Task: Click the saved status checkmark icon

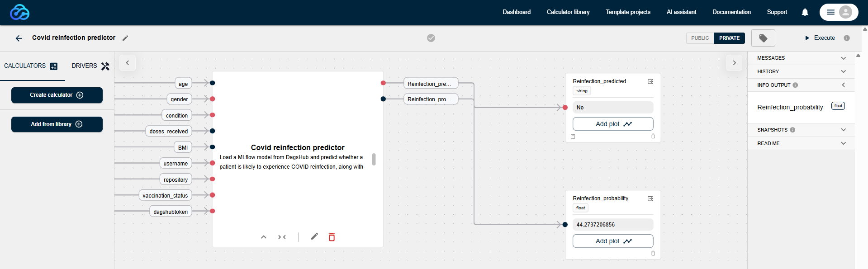Action: (431, 38)
